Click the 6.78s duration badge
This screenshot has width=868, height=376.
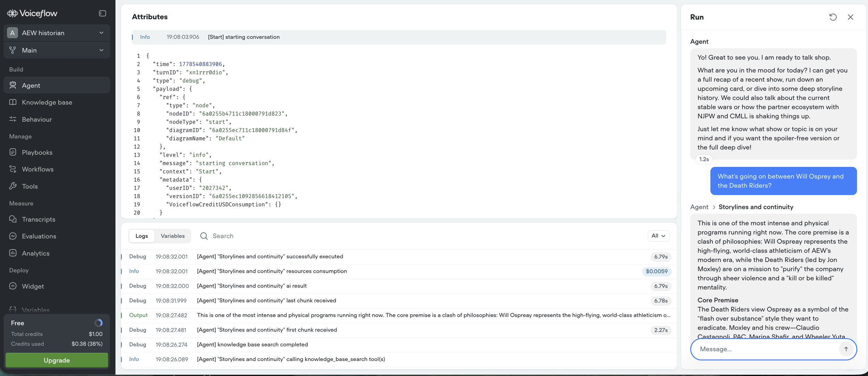[x=661, y=301]
